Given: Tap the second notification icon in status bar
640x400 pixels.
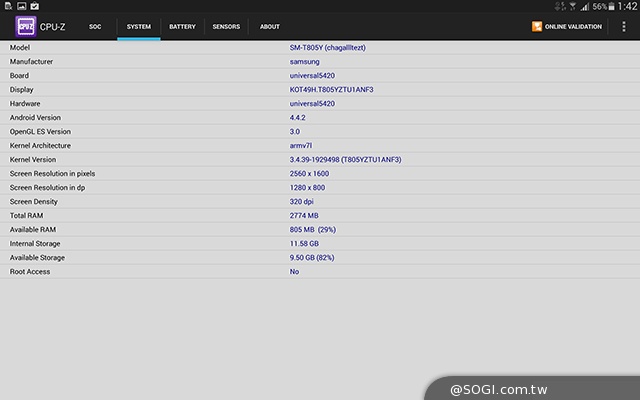Looking at the screenshot, I should pyautogui.click(x=21, y=6).
